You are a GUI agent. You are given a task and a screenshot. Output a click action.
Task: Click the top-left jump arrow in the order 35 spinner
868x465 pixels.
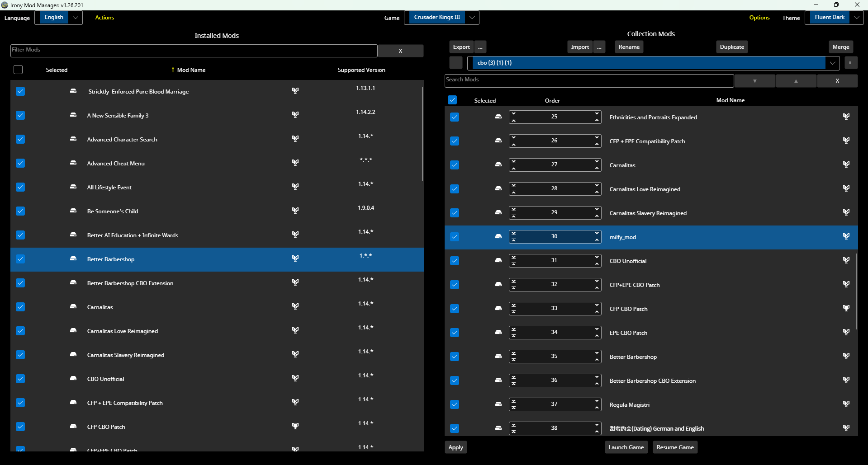coord(514,353)
